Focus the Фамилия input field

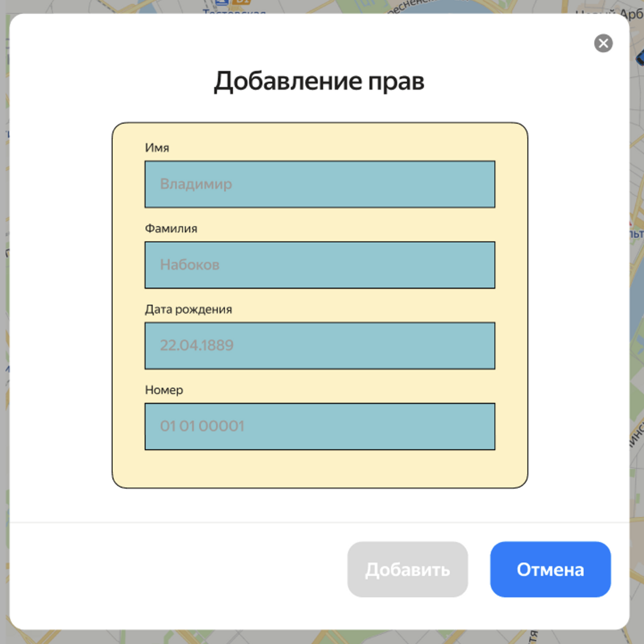[320, 265]
